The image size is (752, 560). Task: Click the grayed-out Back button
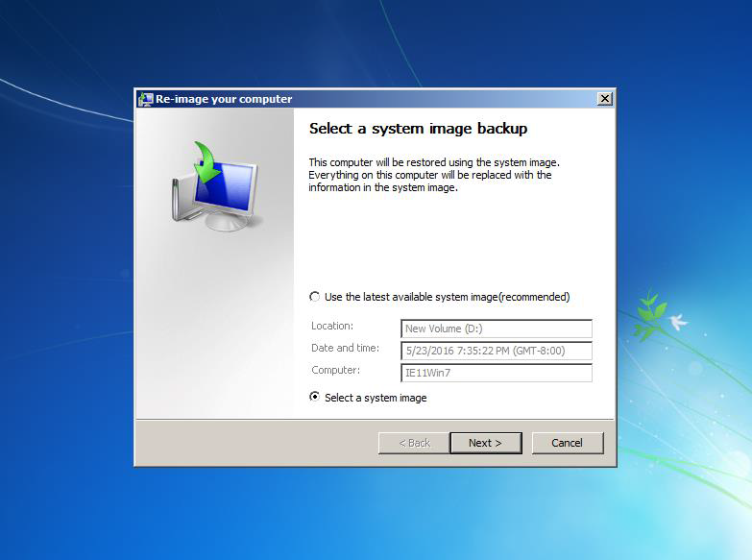pyautogui.click(x=411, y=443)
